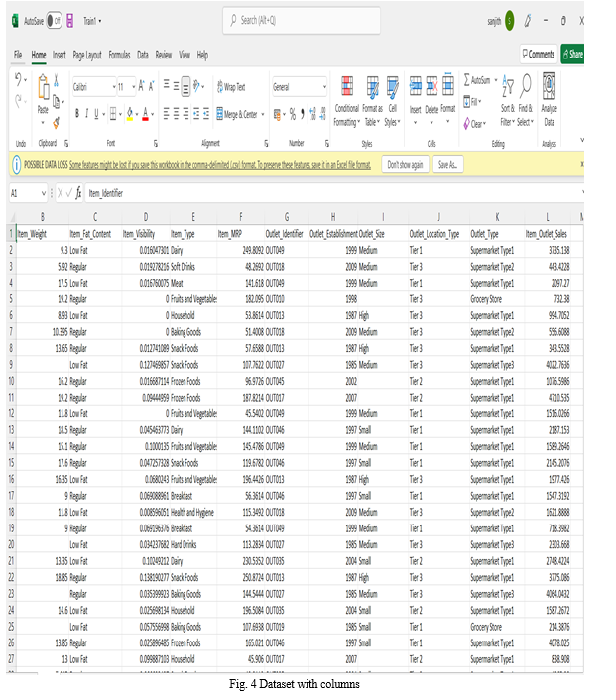Toggle the AutoSave switch
Screen dimensions: 616x700
tap(54, 21)
